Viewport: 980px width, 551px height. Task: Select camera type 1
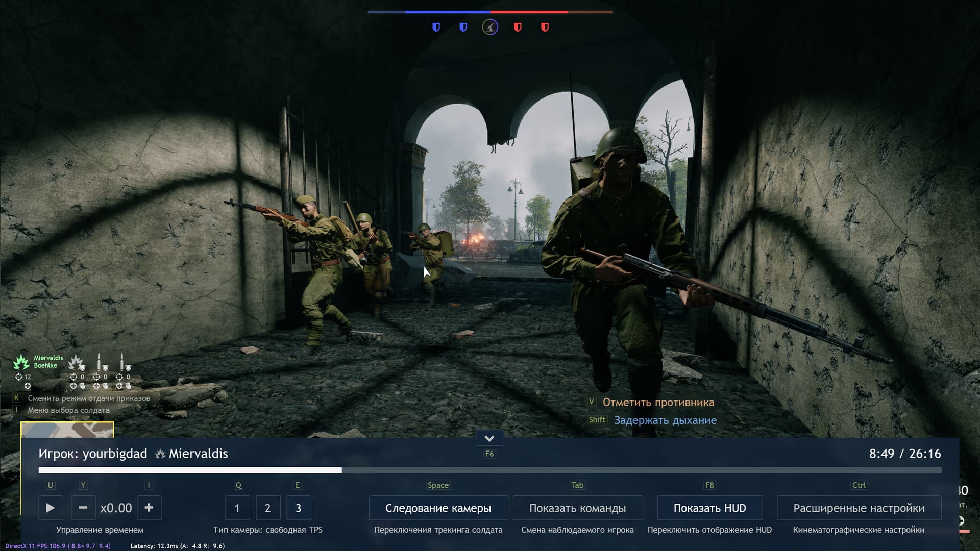pos(237,508)
